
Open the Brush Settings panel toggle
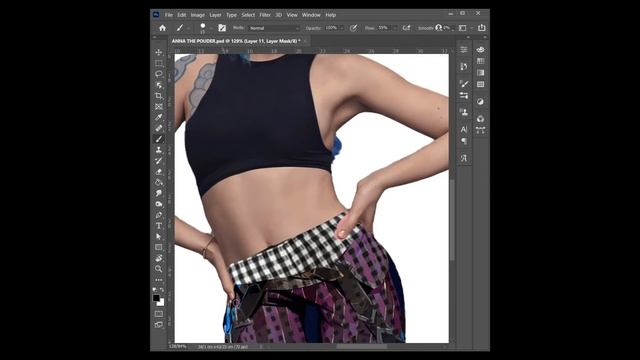click(x=222, y=28)
